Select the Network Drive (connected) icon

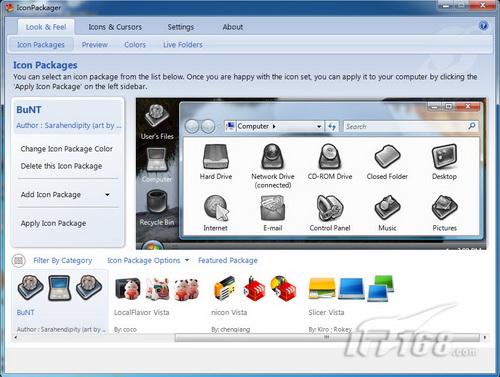(272, 156)
